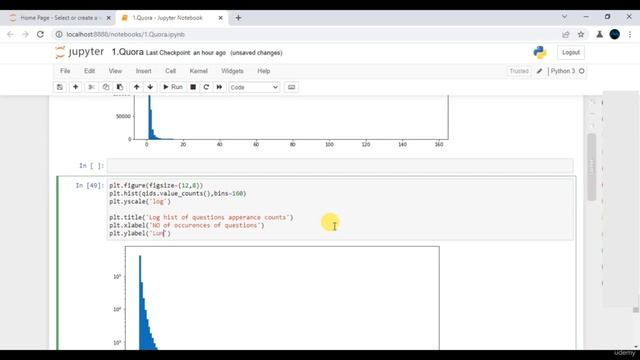This screenshot has height=360, width=640.
Task: Open the cell type dropdown showing Code
Action: [254, 87]
